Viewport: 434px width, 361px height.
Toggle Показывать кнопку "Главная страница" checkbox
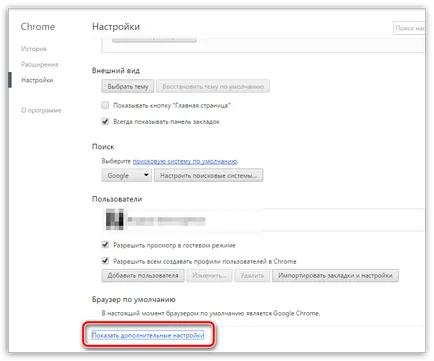[105, 105]
